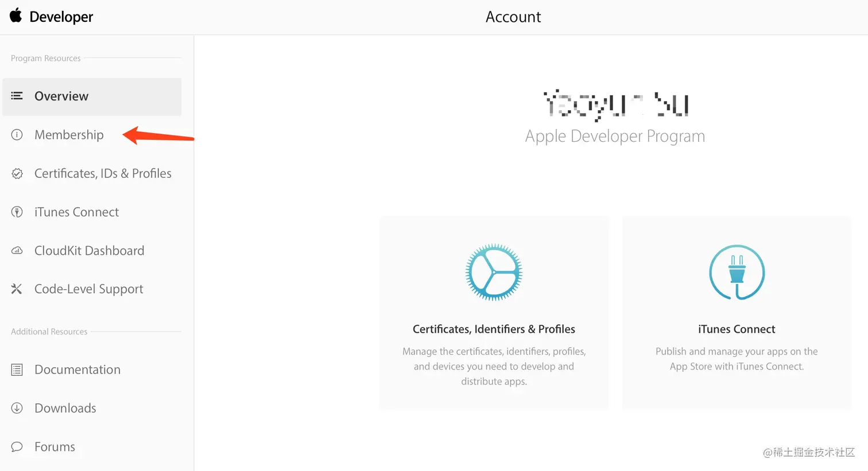Open Membership from the sidebar
Viewport: 868px width, 471px height.
[x=69, y=134]
